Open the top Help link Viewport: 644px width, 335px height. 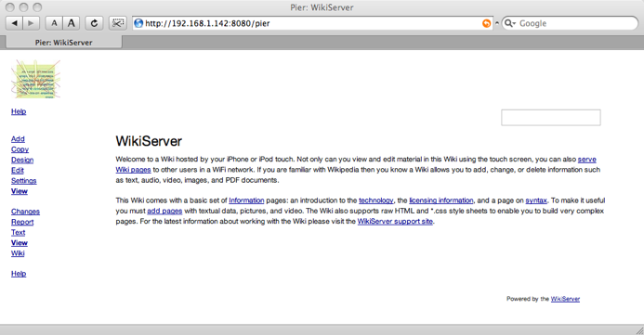19,111
